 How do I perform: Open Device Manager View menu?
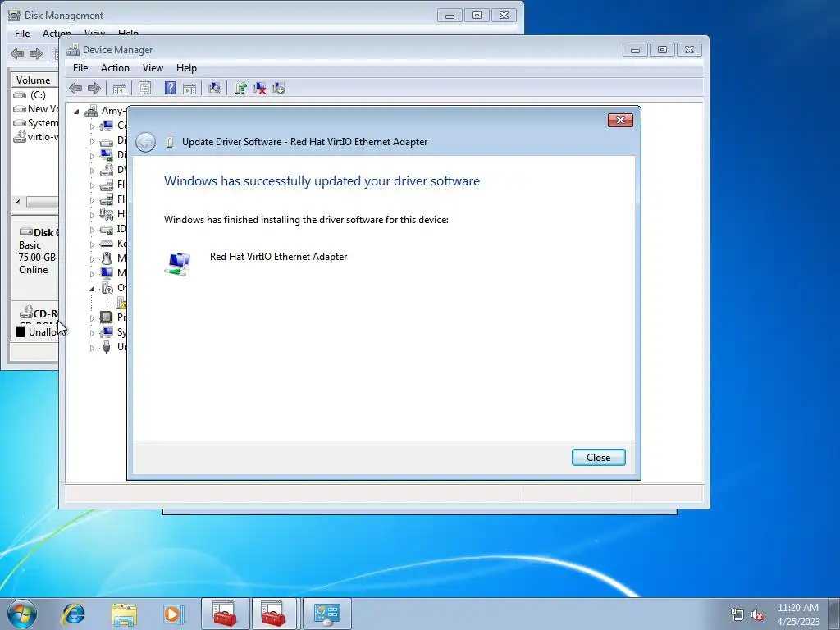pyautogui.click(x=153, y=68)
